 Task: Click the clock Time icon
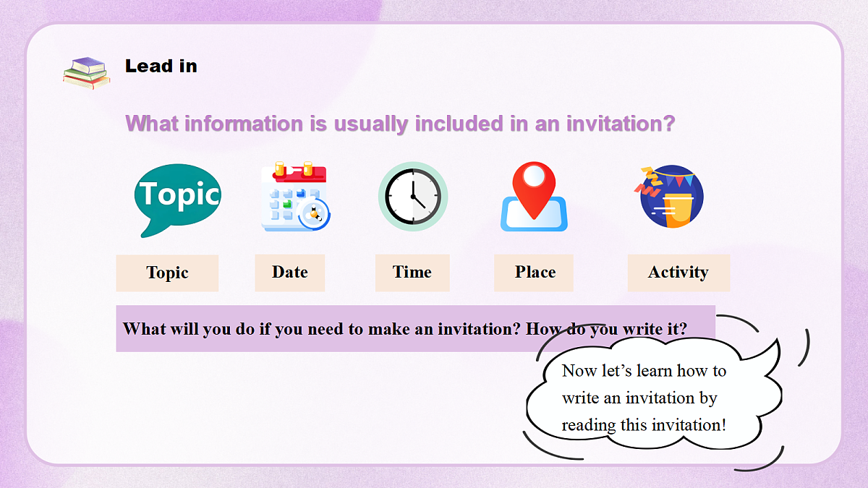413,196
